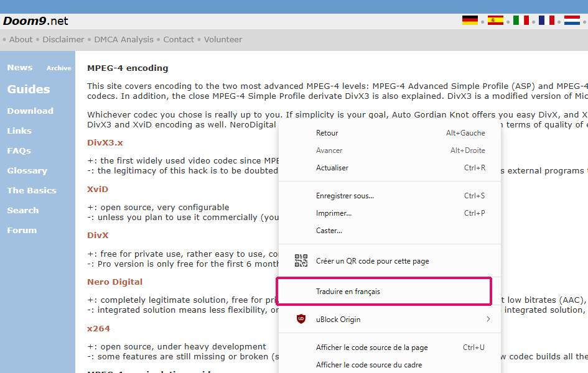
Task: Click the German flag icon
Action: pyautogui.click(x=470, y=21)
